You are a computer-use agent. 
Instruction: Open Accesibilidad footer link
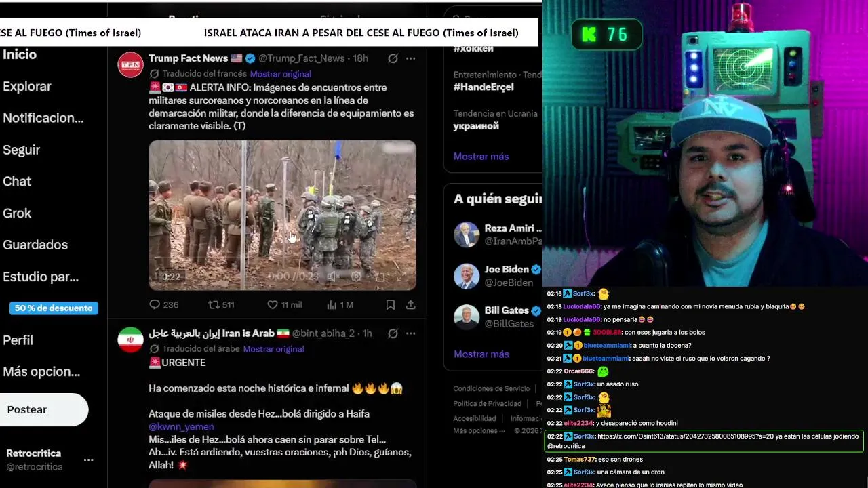pyautogui.click(x=475, y=419)
